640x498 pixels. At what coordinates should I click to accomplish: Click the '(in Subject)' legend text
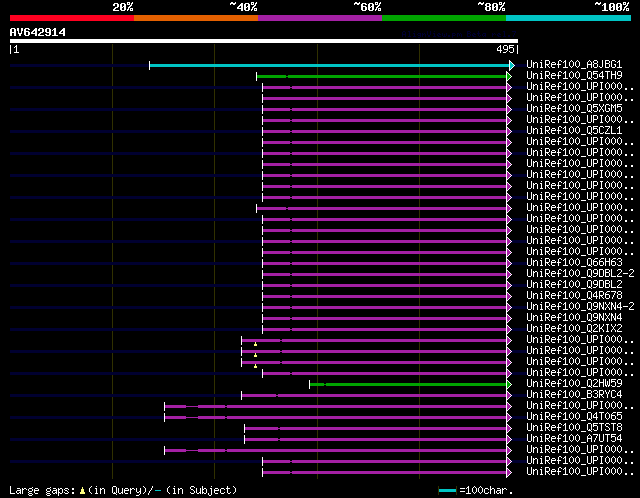point(202,490)
